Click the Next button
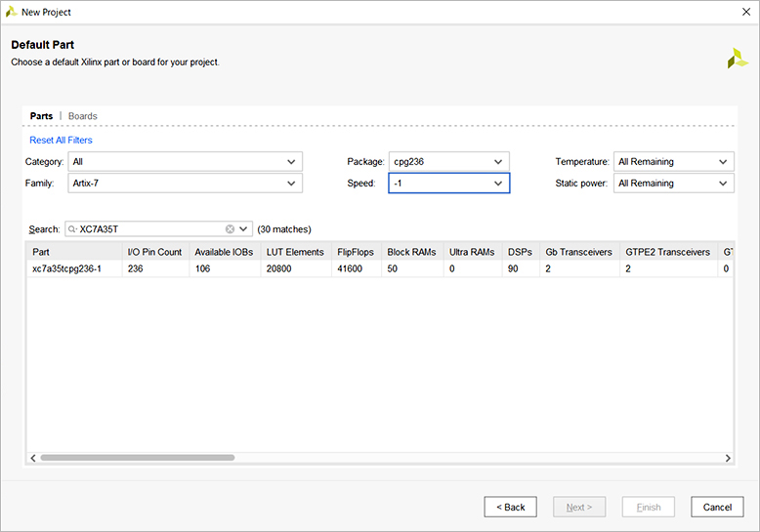Screen dimensions: 760x532 (x=579, y=507)
